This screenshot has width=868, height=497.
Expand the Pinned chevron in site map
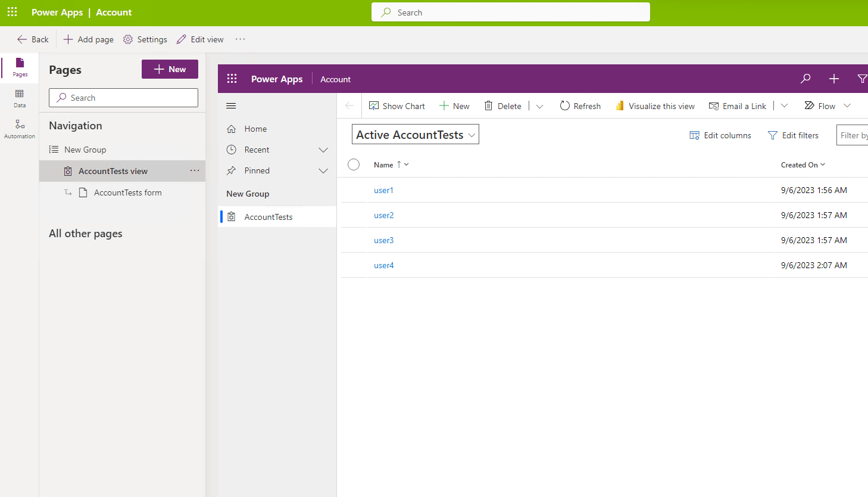(323, 171)
